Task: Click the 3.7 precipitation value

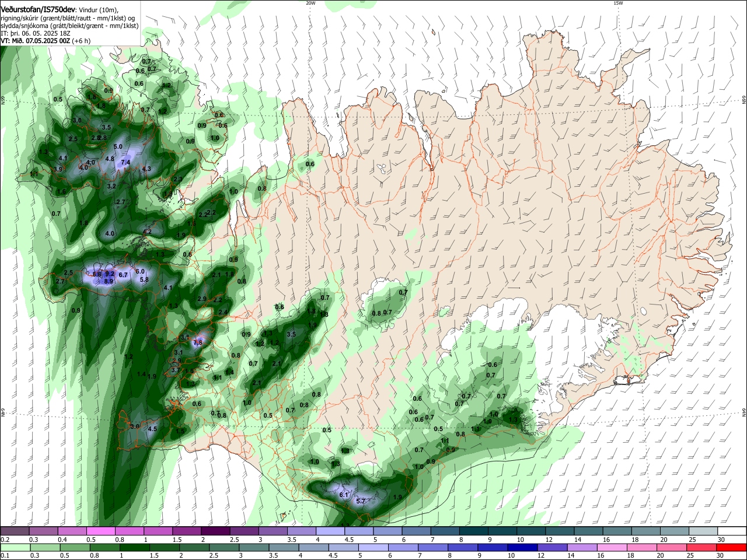Action: pyautogui.click(x=175, y=370)
